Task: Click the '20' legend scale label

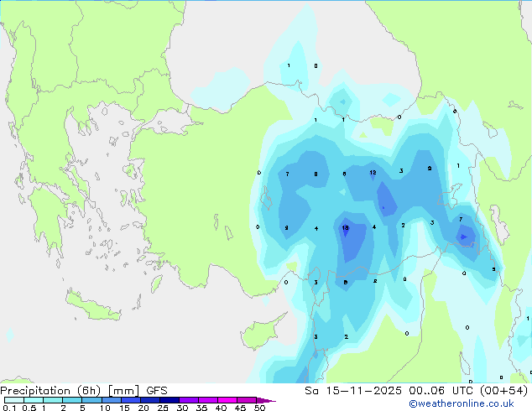Action: [x=143, y=408]
